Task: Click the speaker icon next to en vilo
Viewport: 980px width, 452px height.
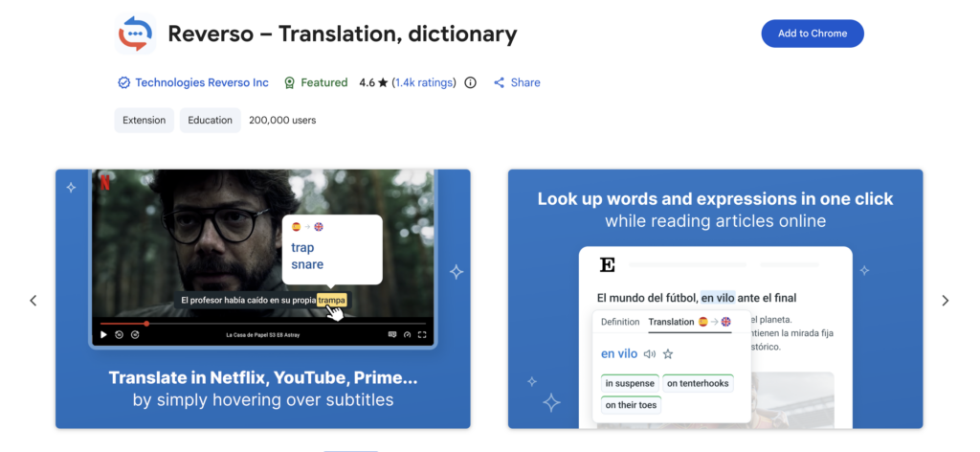Action: (650, 354)
